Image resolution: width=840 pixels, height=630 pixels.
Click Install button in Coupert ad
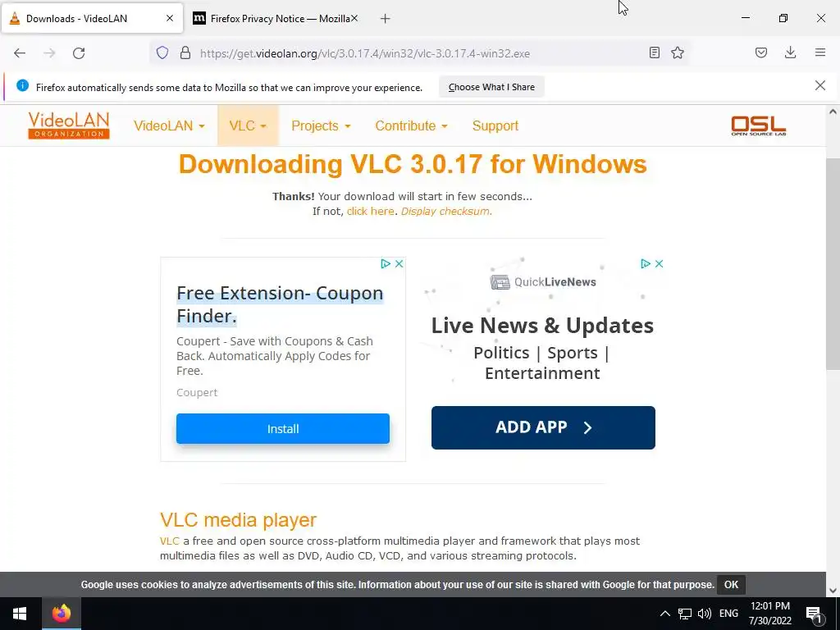[283, 428]
